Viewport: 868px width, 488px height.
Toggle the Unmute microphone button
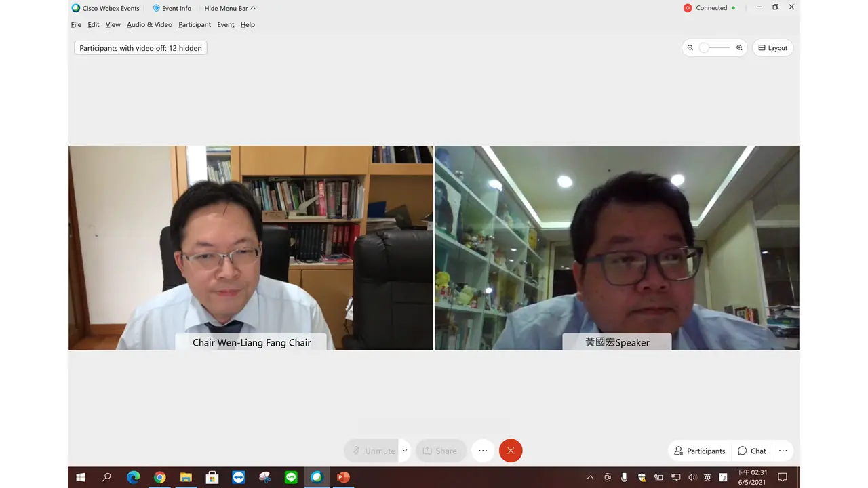372,451
